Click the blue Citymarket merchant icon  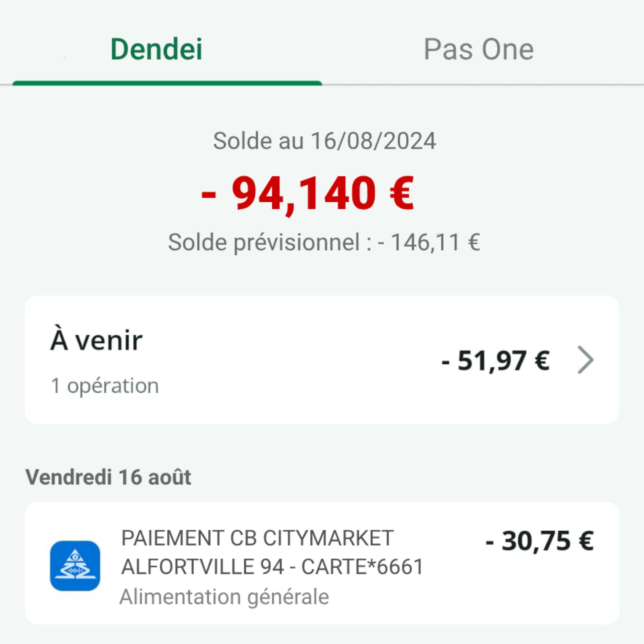point(75,566)
